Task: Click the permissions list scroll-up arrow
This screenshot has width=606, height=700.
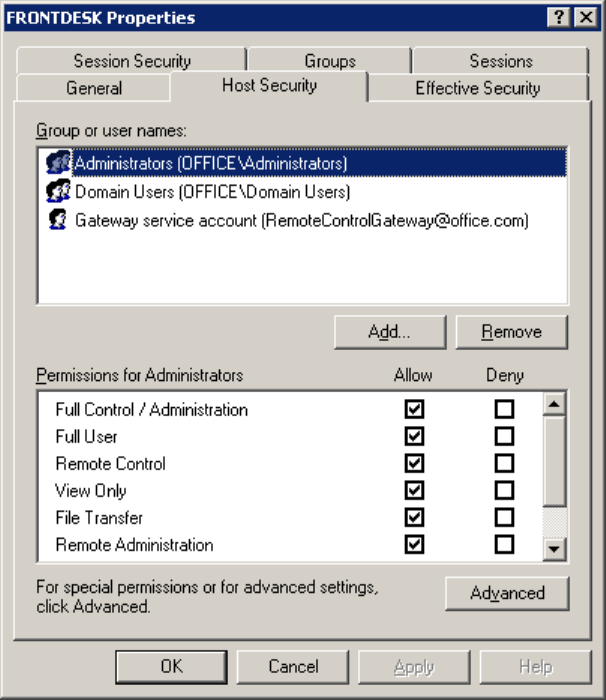Action: tap(554, 404)
